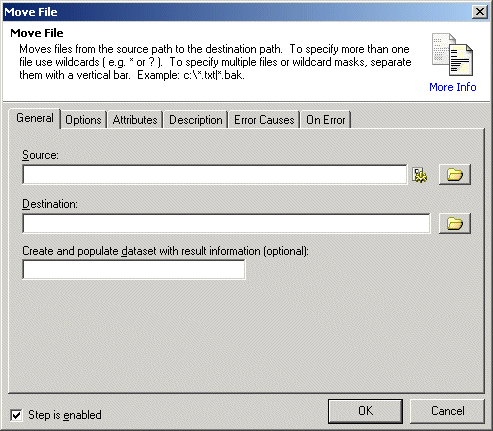Focus the Source path input field

[x=215, y=174]
